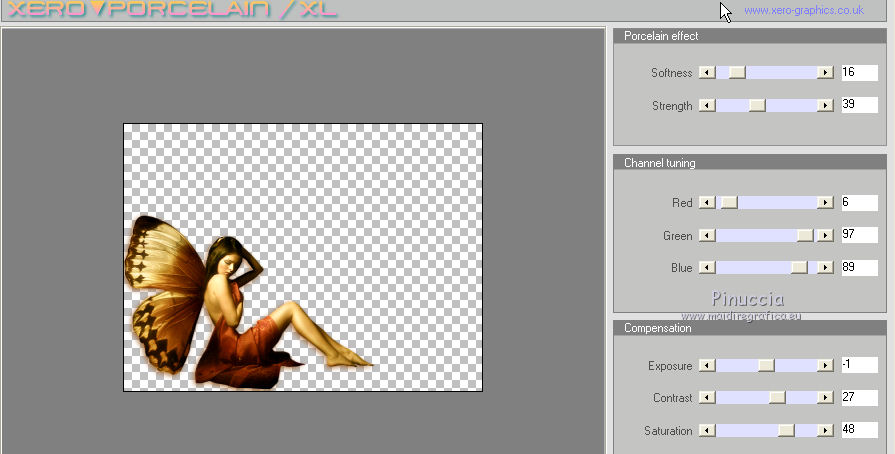Click the Softness label

click(671, 73)
